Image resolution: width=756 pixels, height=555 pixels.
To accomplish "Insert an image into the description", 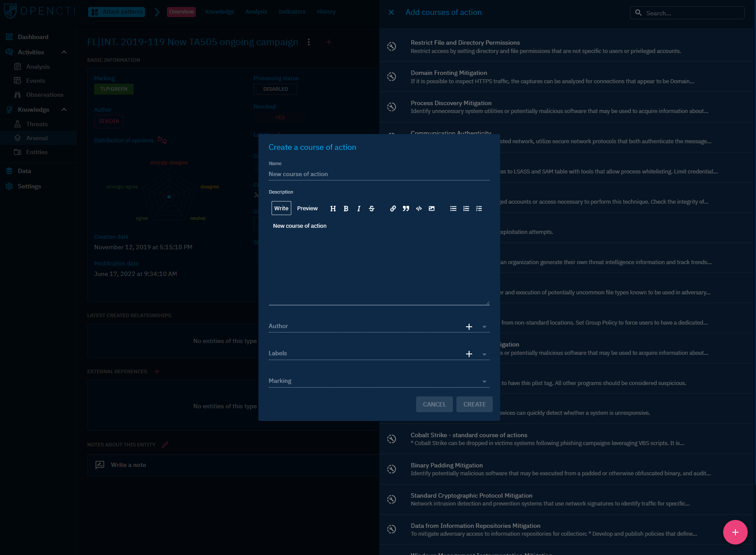I will pyautogui.click(x=431, y=209).
